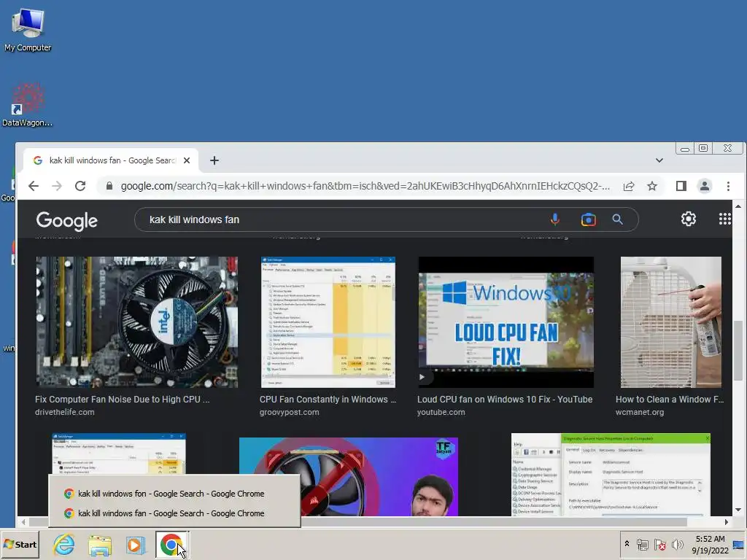Share this page via the address bar icon
The image size is (747, 560).
coord(629,186)
